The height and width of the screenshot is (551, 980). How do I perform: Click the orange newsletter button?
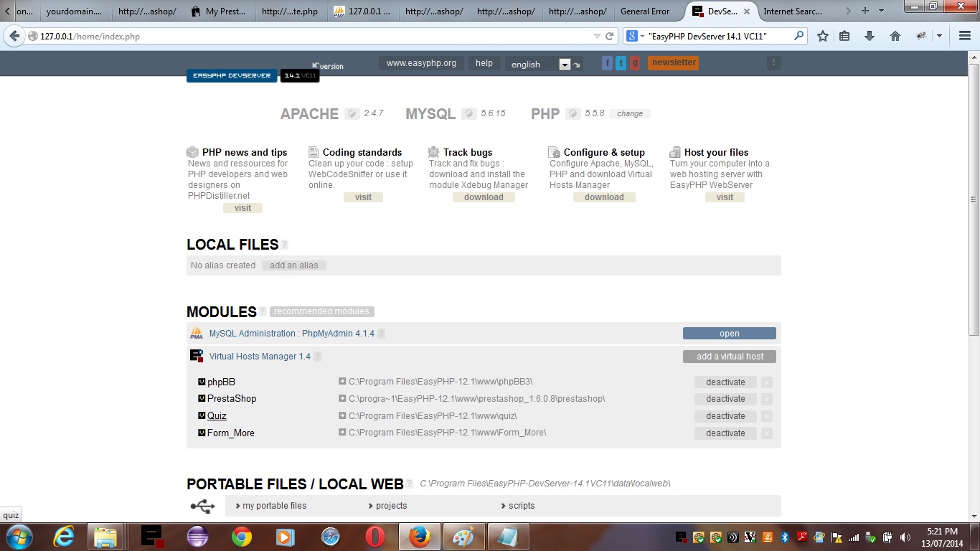pyautogui.click(x=674, y=63)
